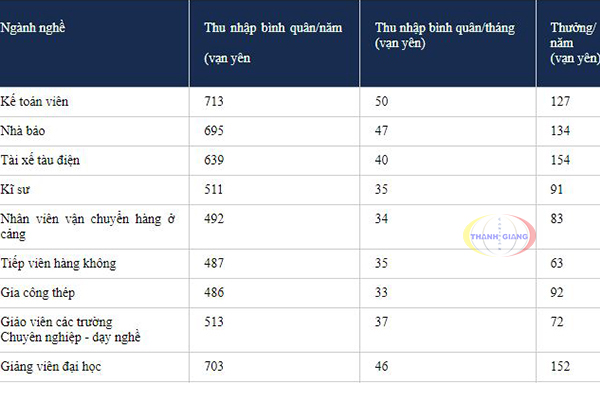This screenshot has height=400, width=600.
Task: Click the bonus value 154
Action: coord(561,160)
